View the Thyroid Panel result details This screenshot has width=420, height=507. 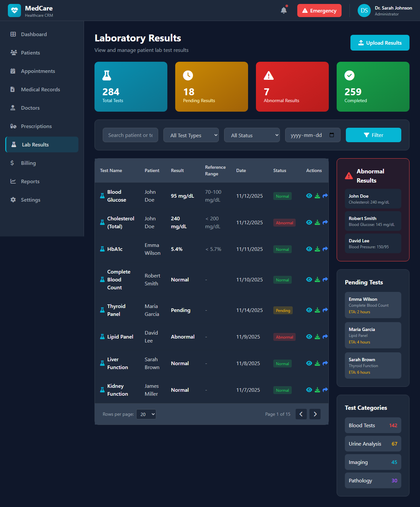[309, 310]
